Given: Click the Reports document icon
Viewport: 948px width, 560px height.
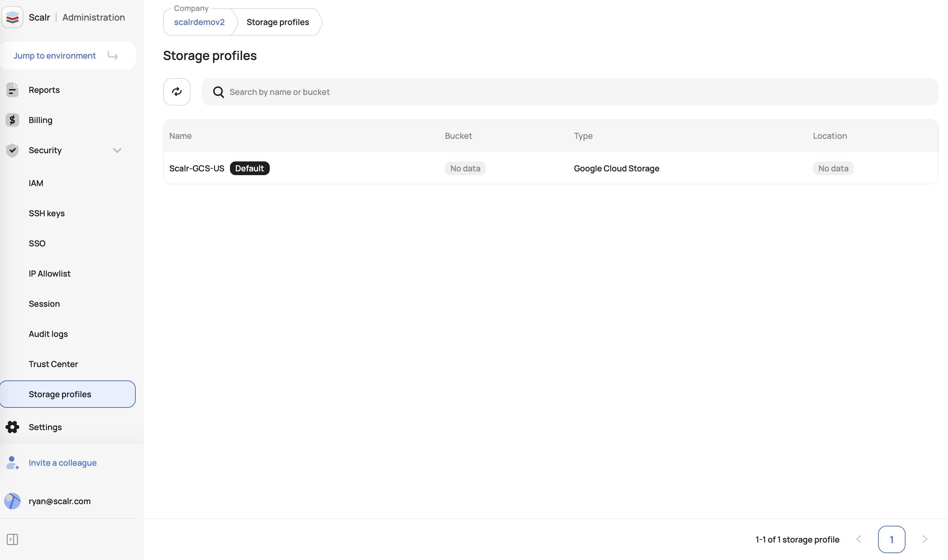Looking at the screenshot, I should point(12,90).
